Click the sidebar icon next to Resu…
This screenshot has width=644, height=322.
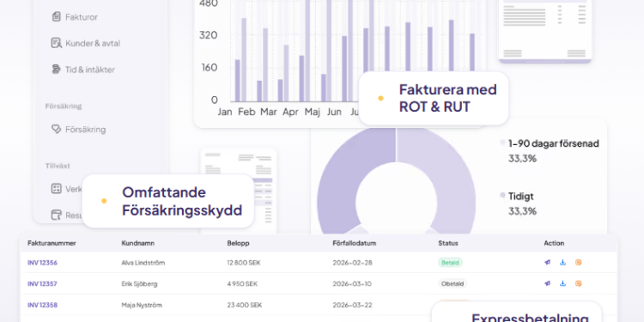(x=57, y=215)
